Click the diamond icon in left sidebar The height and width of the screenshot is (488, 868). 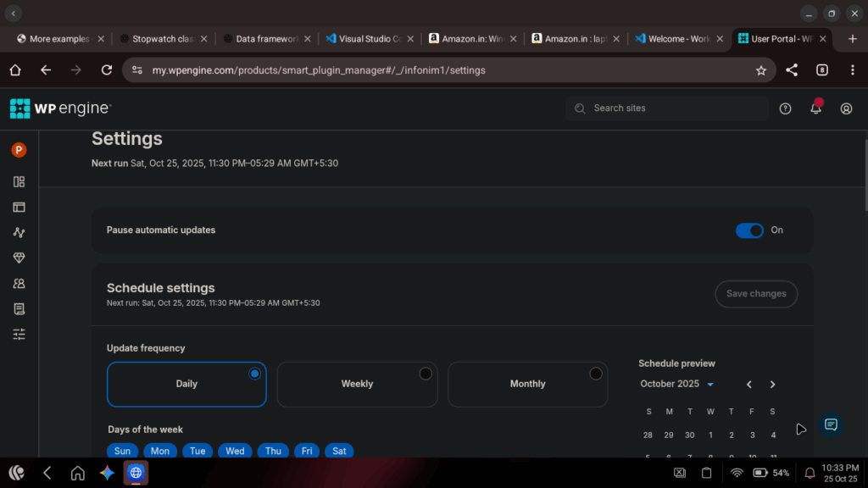click(19, 258)
